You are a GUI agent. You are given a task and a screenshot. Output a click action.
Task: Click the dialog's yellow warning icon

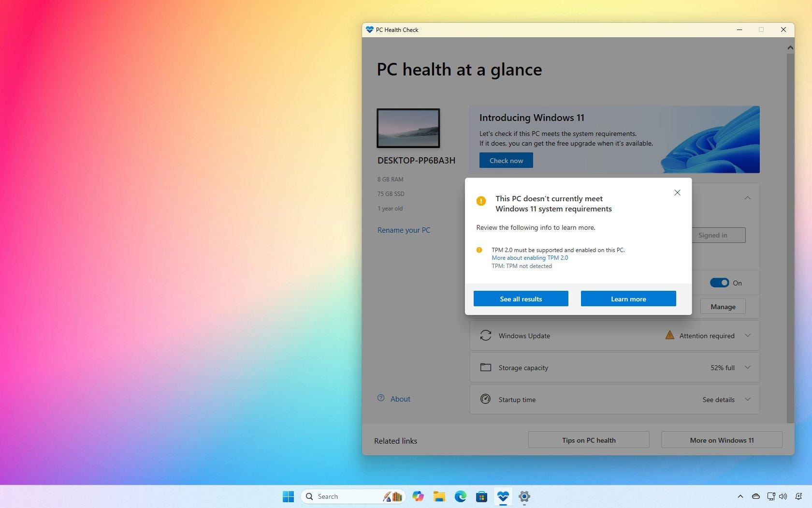(x=481, y=201)
